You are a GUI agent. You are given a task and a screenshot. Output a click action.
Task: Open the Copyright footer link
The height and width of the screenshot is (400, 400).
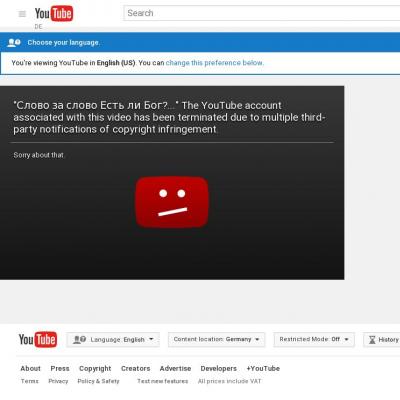(95, 369)
